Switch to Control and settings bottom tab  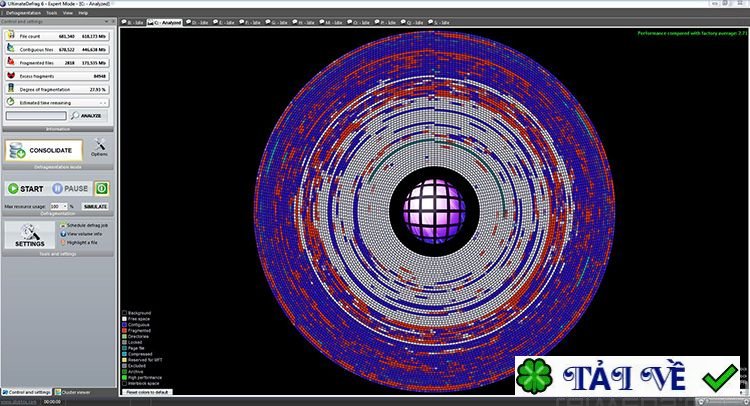[26, 392]
